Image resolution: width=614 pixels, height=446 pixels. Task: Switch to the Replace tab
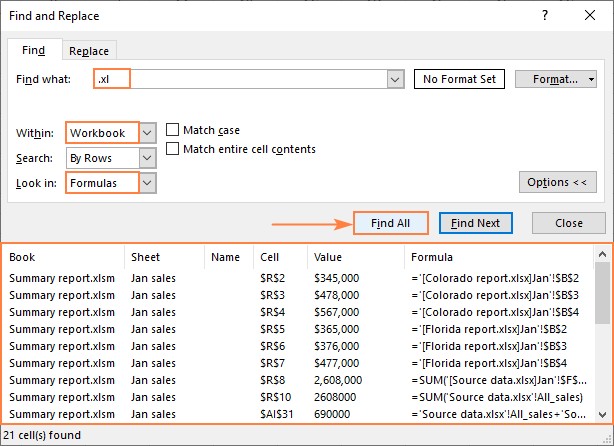click(x=89, y=51)
